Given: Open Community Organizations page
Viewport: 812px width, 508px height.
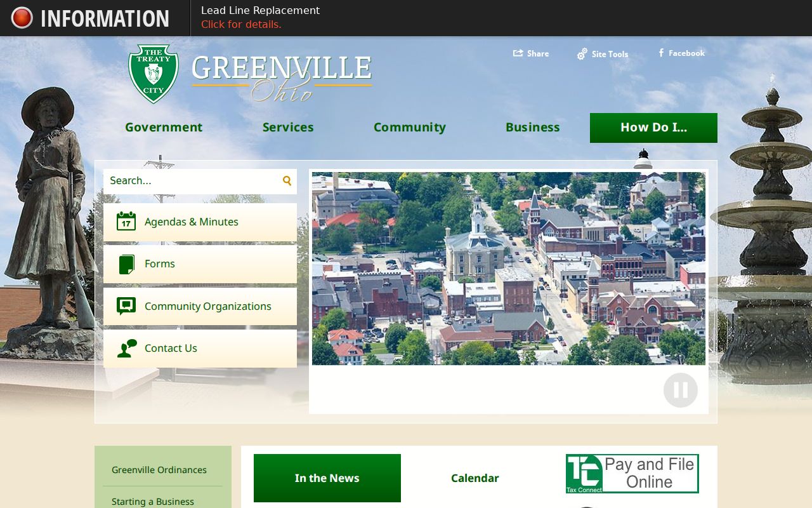Looking at the screenshot, I should pyautogui.click(x=200, y=306).
